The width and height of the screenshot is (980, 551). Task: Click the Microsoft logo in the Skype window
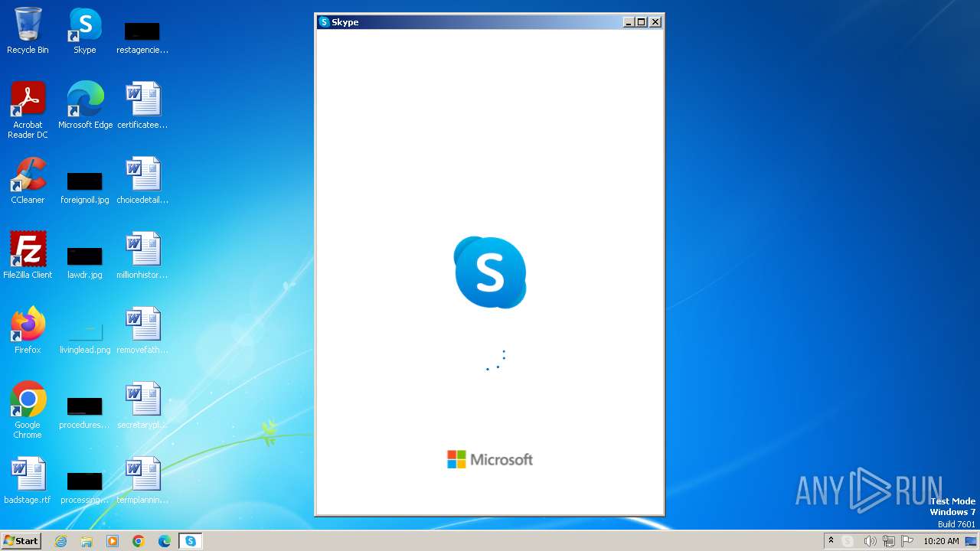[490, 459]
